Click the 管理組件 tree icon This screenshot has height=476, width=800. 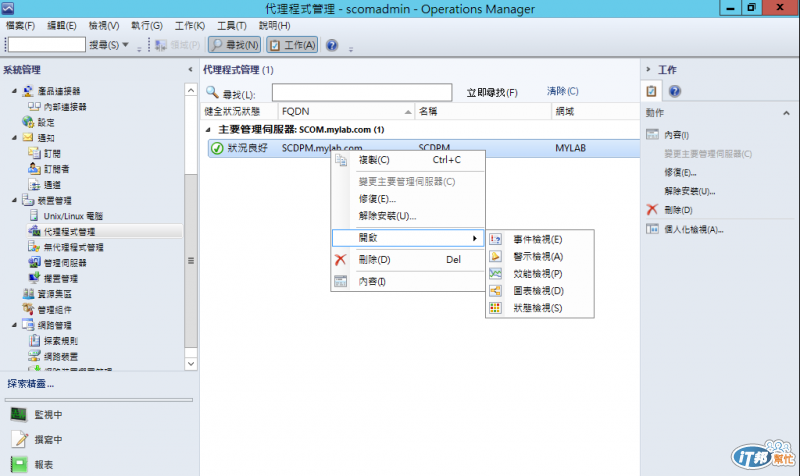click(28, 309)
